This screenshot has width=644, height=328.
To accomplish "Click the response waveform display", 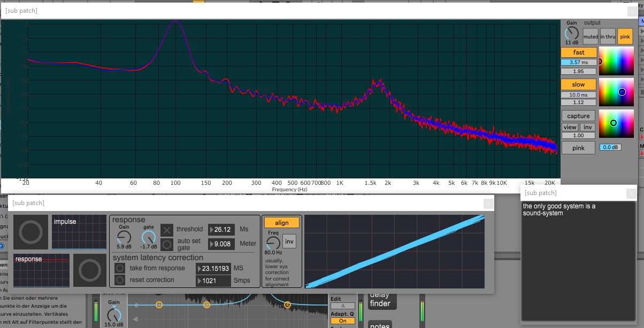I will click(x=42, y=271).
